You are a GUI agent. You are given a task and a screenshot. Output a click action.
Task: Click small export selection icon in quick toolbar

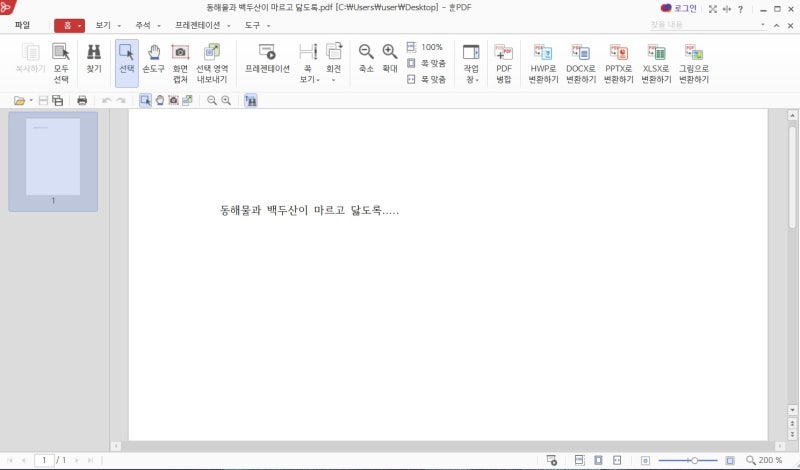coord(187,101)
